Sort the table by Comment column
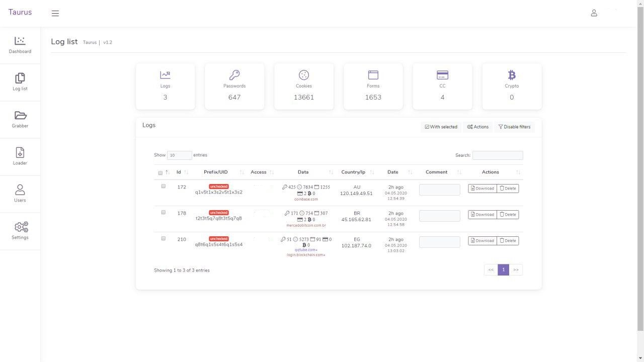 tap(440, 172)
